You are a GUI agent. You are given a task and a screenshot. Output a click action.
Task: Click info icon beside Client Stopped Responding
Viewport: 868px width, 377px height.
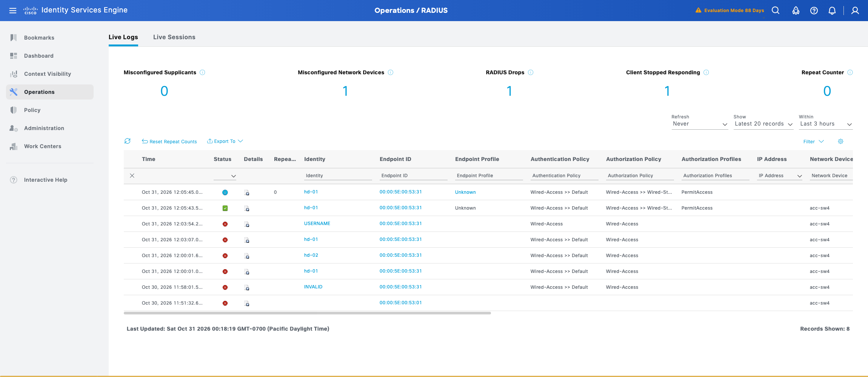coord(706,72)
